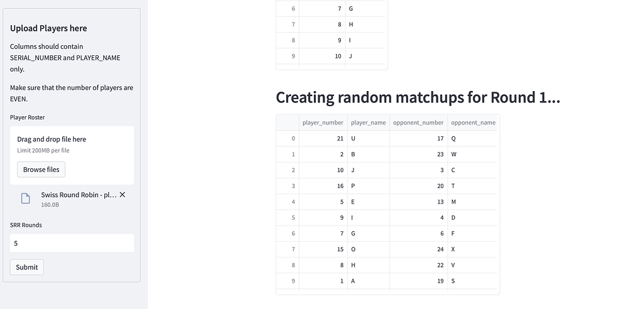644x309 pixels.
Task: Select player name cell containing H
Action: (369, 265)
